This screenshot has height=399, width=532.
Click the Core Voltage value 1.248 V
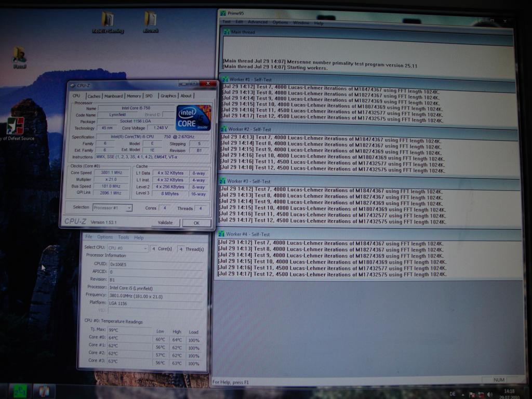[161, 128]
